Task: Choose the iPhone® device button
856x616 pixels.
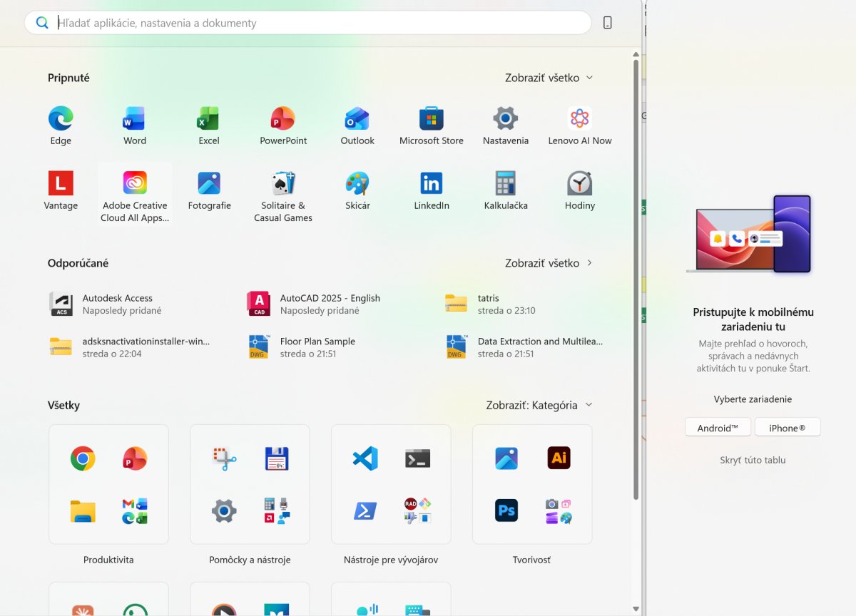Action: click(x=788, y=428)
